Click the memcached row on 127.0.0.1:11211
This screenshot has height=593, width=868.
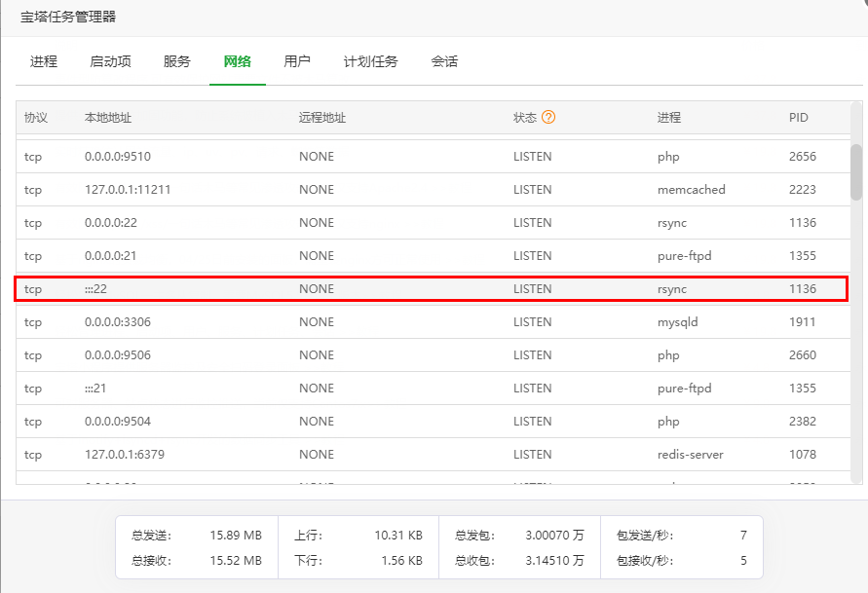[429, 189]
